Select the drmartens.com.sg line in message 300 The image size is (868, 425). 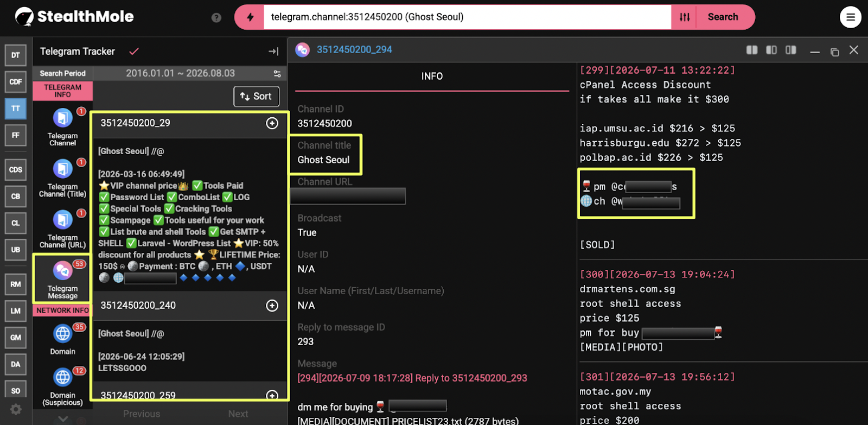point(628,289)
